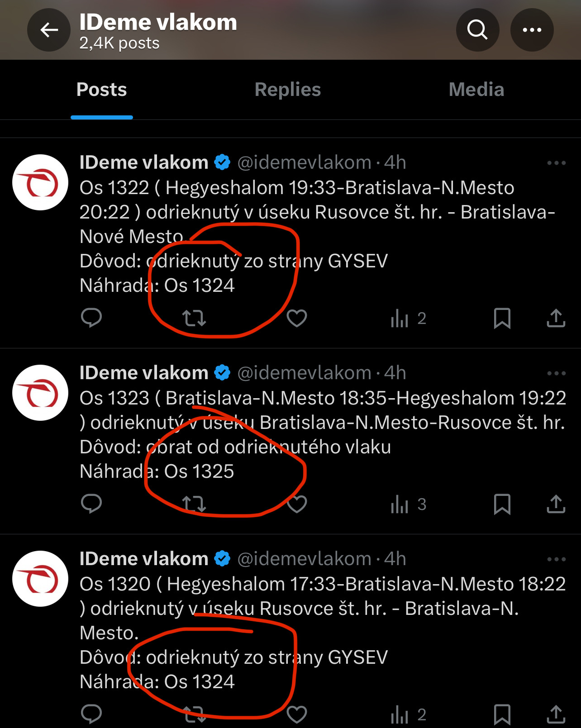Switch to the Media tab
This screenshot has width=581, height=728.
tap(476, 90)
